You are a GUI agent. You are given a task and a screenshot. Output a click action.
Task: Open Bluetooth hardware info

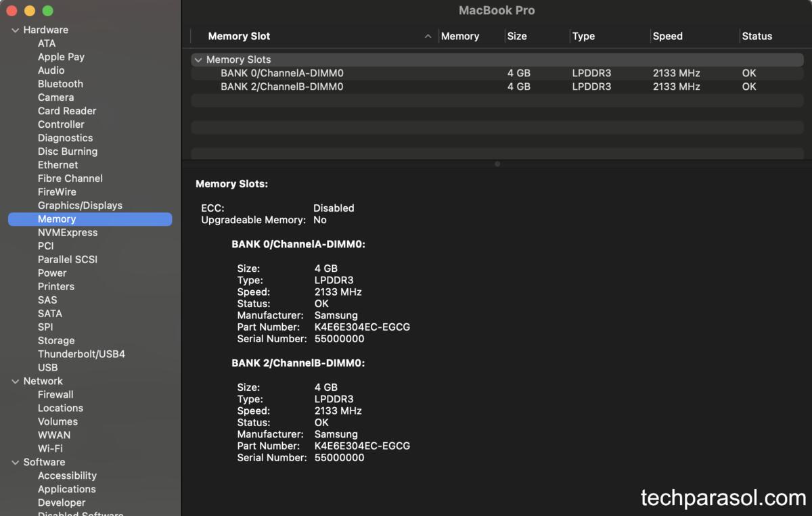click(x=60, y=84)
